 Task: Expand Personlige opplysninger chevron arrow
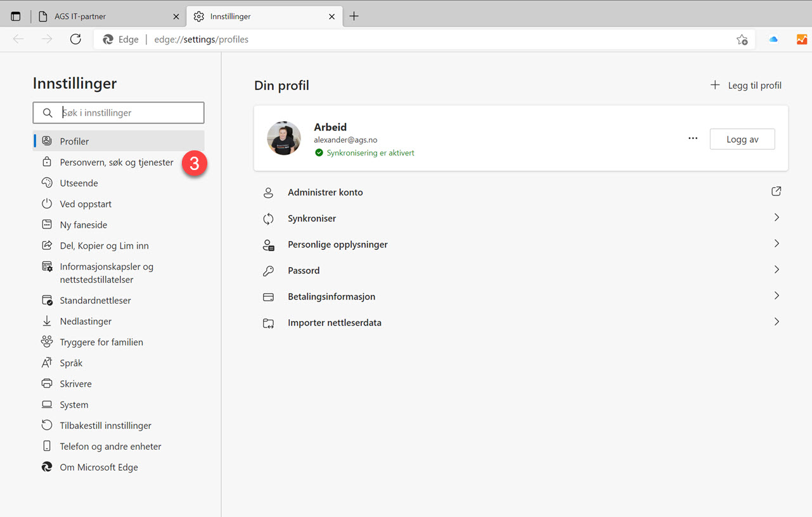777,244
